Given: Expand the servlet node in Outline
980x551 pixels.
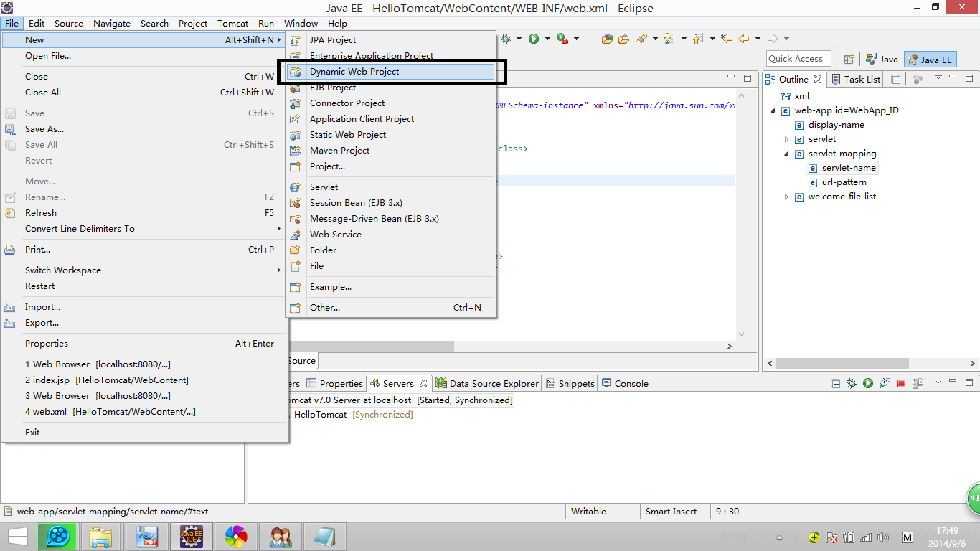Looking at the screenshot, I should [x=786, y=139].
